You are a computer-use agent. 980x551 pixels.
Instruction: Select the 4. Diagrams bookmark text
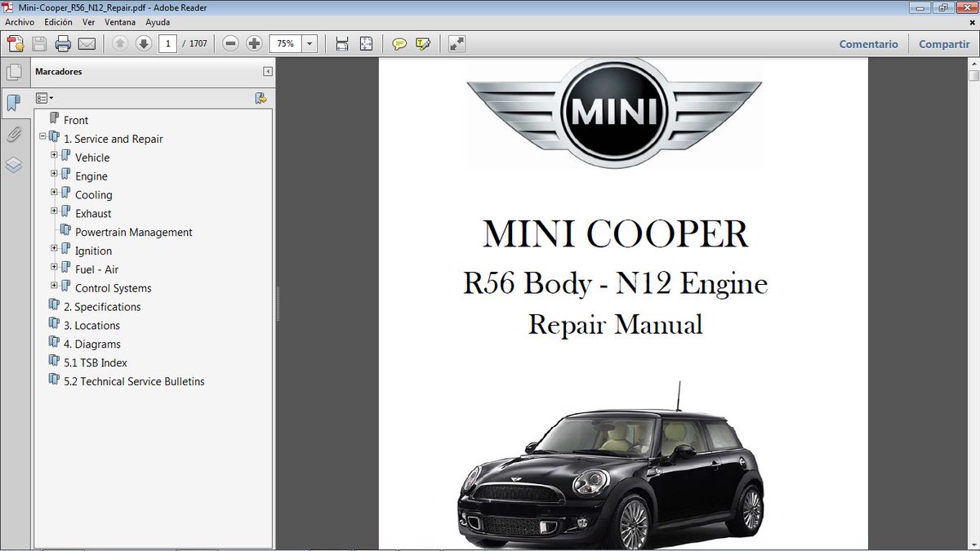pos(91,344)
